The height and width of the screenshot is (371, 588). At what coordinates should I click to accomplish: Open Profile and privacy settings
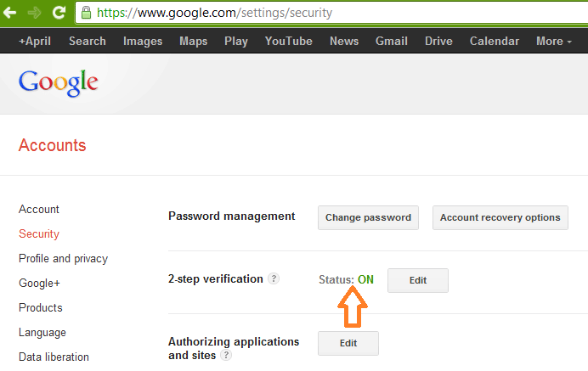(x=64, y=259)
